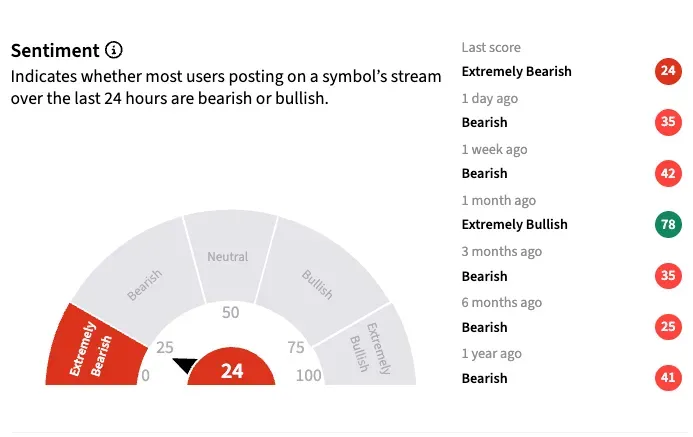
Task: Click the 41 badge for 1 year ago
Action: point(668,378)
